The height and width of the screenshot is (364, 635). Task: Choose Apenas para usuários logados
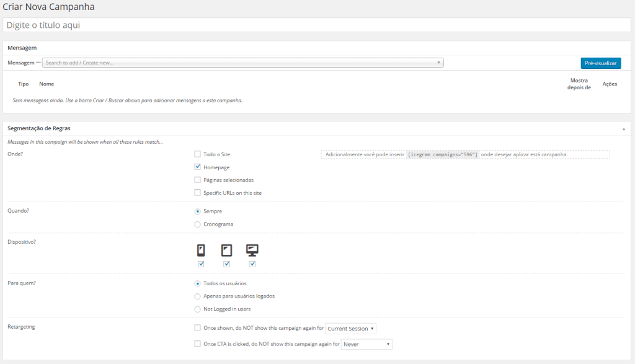(x=197, y=296)
